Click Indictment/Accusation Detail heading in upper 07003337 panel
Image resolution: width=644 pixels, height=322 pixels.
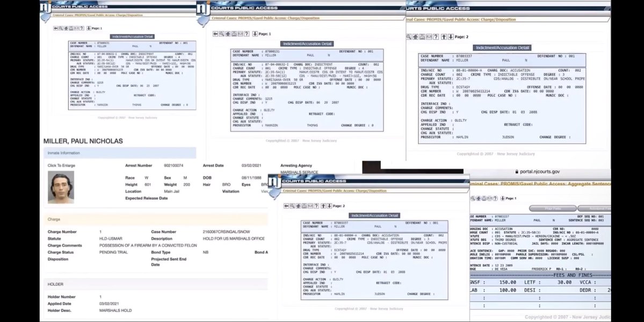point(502,48)
